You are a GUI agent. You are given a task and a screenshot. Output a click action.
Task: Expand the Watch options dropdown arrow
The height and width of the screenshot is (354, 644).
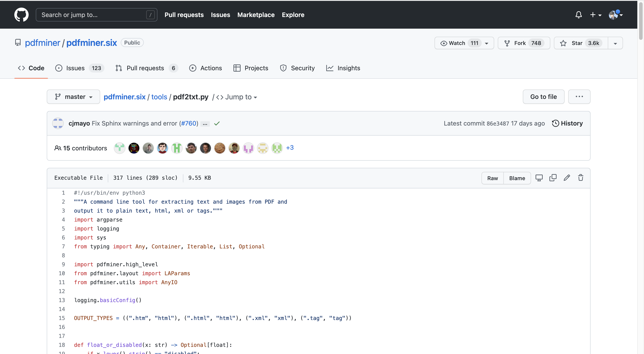(487, 43)
